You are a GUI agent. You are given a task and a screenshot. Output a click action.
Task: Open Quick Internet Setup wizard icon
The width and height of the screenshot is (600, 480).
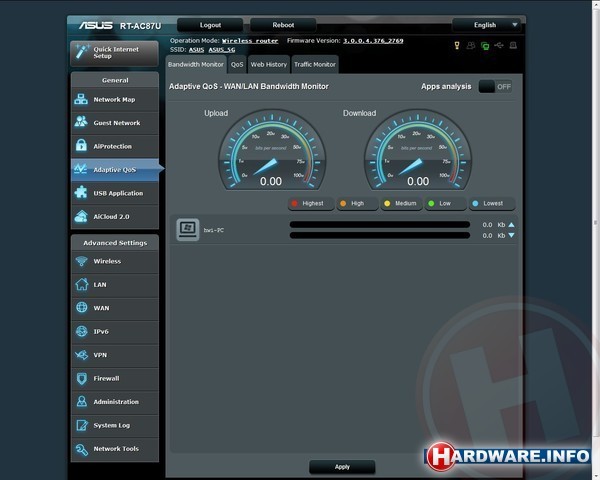pyautogui.click(x=82, y=52)
